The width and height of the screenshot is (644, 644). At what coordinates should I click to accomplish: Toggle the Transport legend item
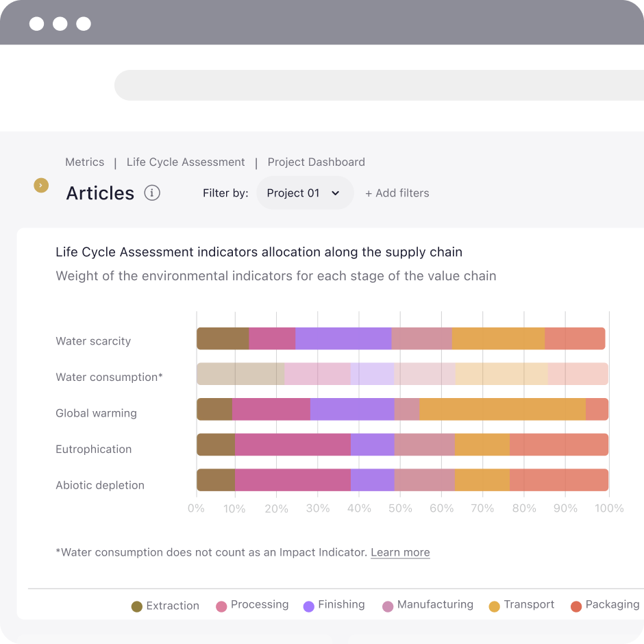coord(521,605)
